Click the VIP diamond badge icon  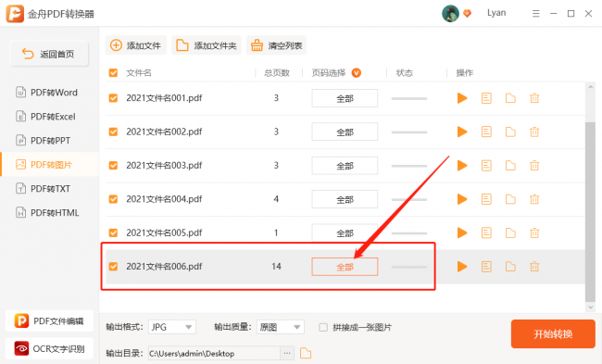coord(467,14)
